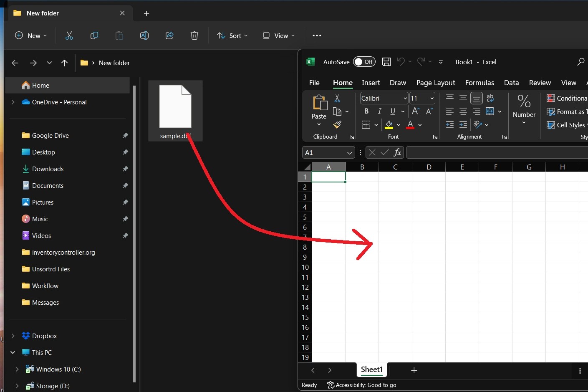The height and width of the screenshot is (392, 588).
Task: Apply Wrap Text to the selection
Action: coord(491,97)
